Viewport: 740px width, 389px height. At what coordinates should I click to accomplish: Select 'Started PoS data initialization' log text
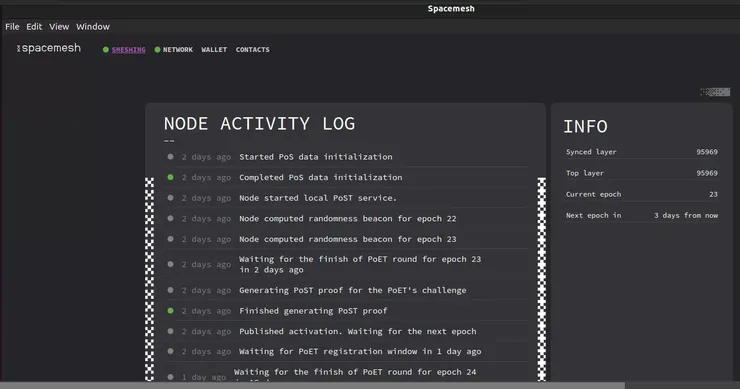tap(316, 157)
